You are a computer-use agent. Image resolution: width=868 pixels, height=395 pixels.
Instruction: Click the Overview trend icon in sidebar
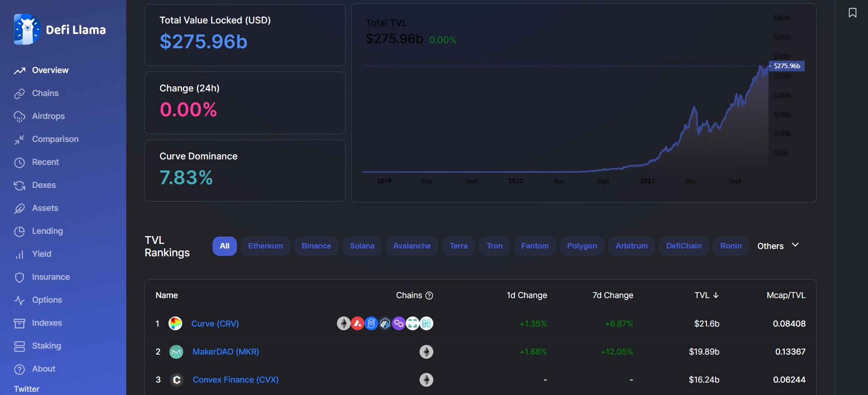pyautogui.click(x=19, y=71)
